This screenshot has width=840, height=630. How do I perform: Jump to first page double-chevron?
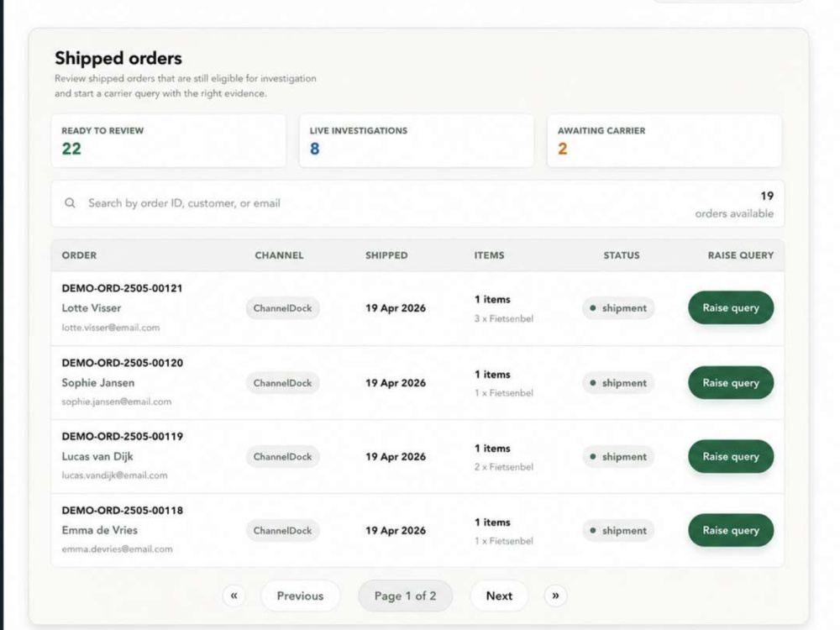coord(234,596)
